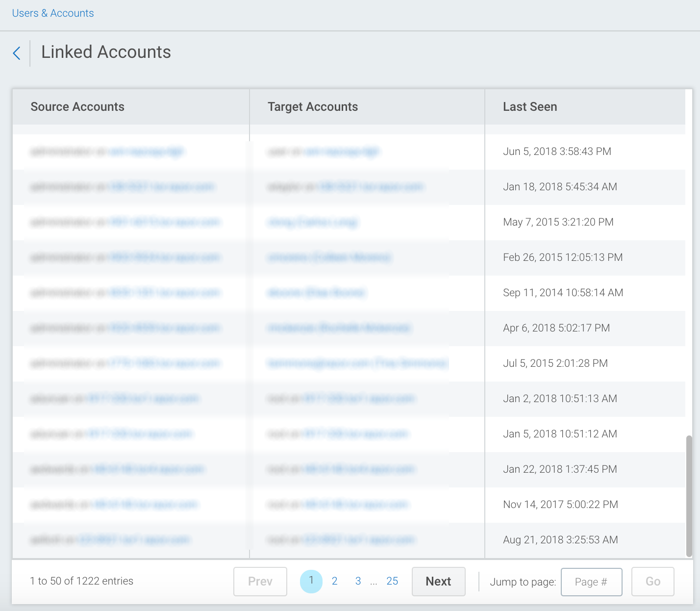The width and height of the screenshot is (700, 611).
Task: Focus the Page # input field
Action: pyautogui.click(x=592, y=582)
